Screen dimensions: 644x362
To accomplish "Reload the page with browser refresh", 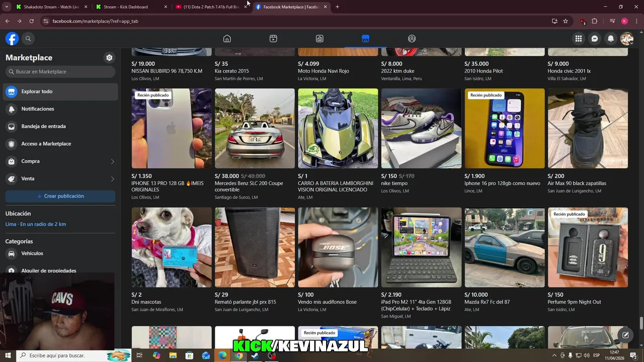I will pyautogui.click(x=31, y=21).
